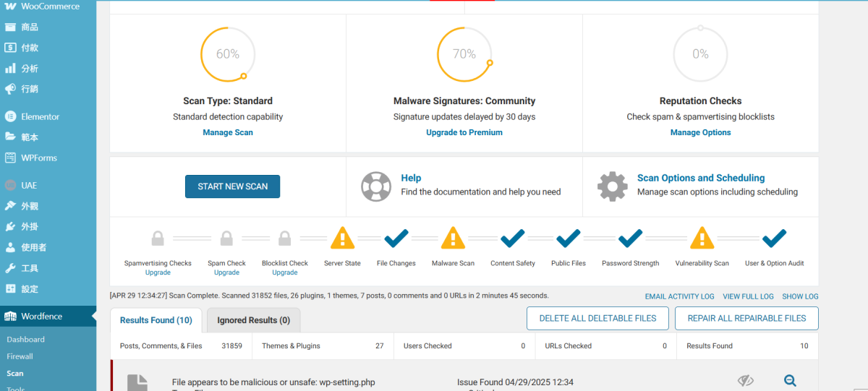Click Email Activity Log link

tap(680, 296)
